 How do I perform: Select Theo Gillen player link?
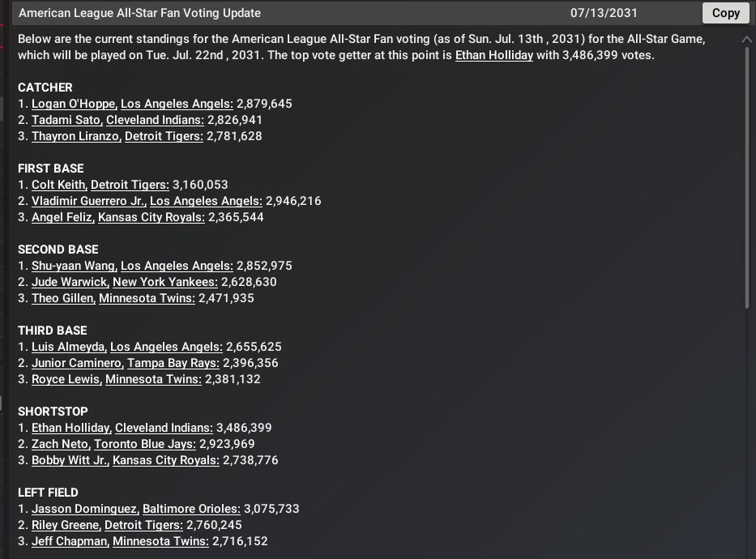[62, 298]
